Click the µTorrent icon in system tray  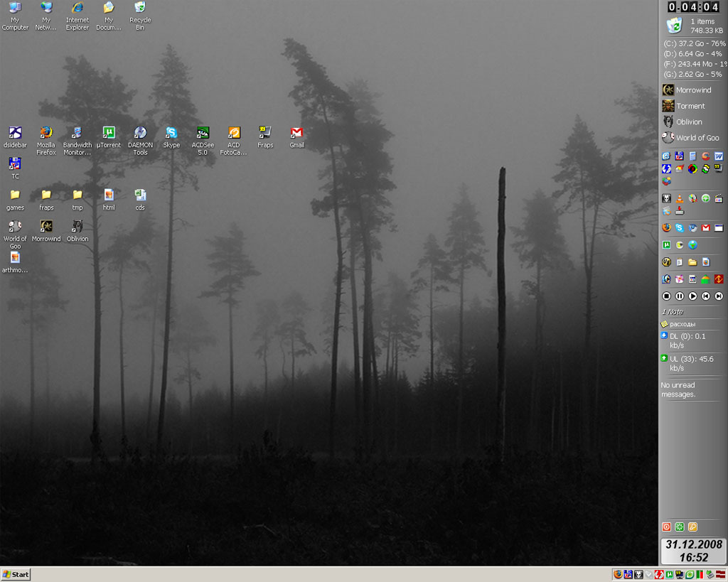[x=670, y=574]
